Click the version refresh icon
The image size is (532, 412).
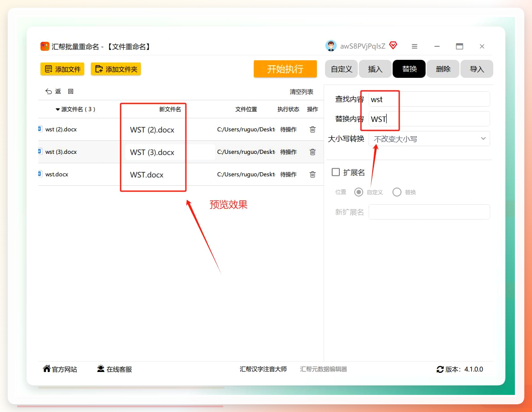(440, 369)
